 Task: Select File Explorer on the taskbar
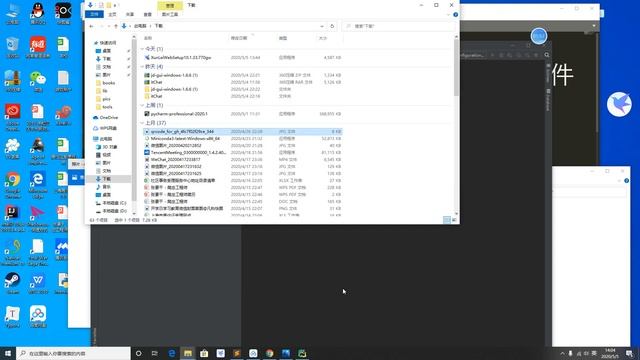click(188, 353)
